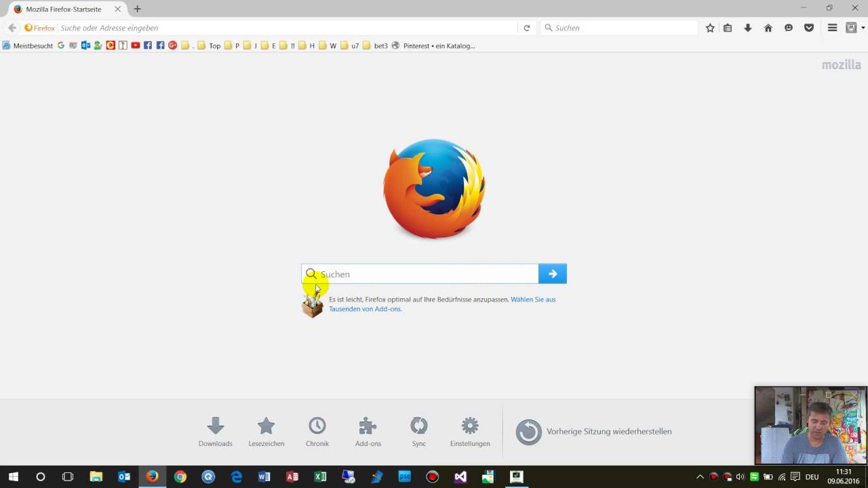Viewport: 868px width, 488px height.
Task: Open the downloads arrow in the toolbar
Action: (x=748, y=28)
